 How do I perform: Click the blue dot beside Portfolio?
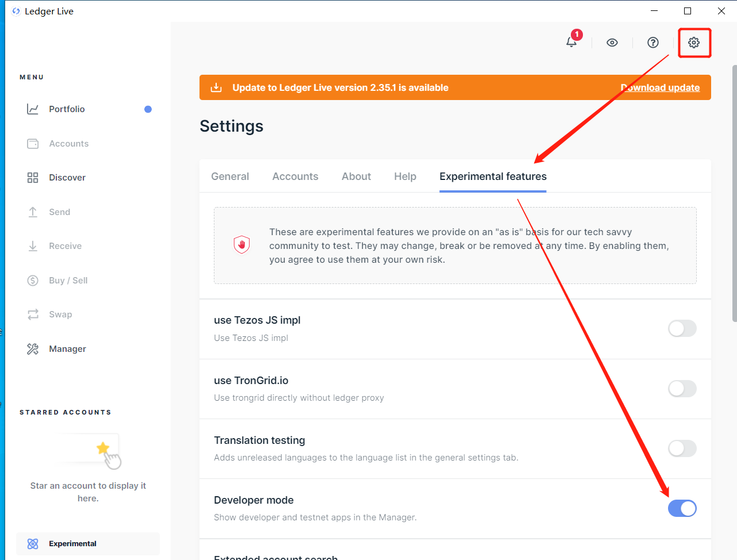[x=148, y=109]
